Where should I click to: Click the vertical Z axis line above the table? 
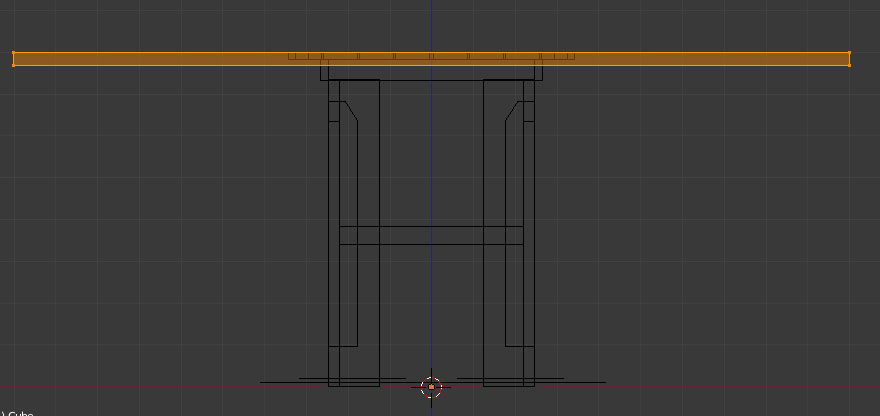(431, 25)
